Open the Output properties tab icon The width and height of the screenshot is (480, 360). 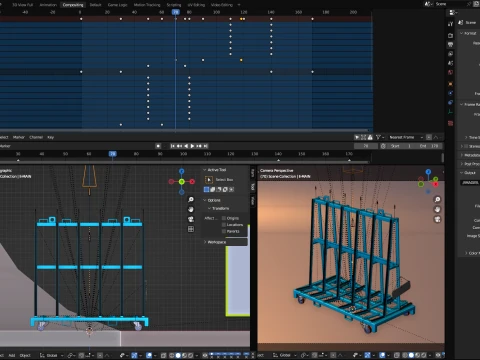point(451,44)
